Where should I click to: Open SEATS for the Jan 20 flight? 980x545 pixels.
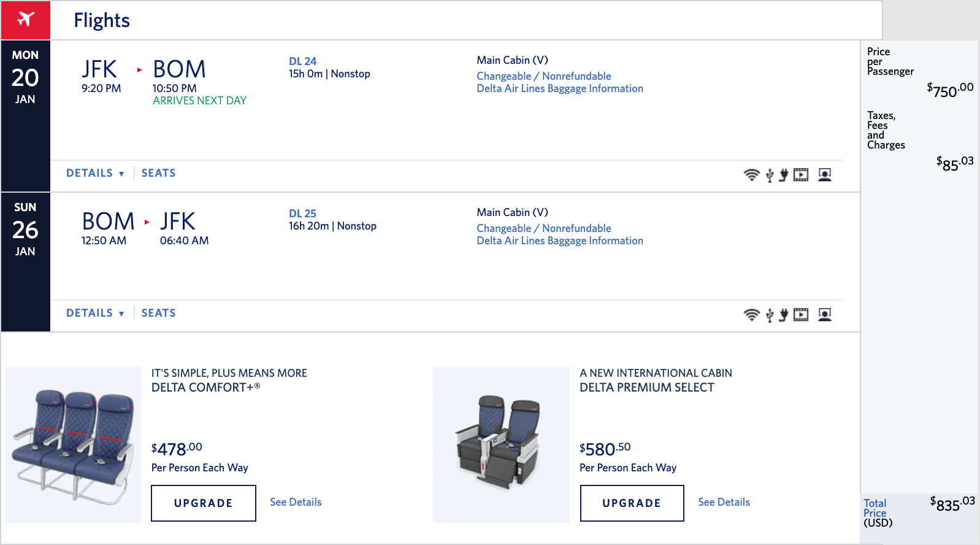[158, 173]
